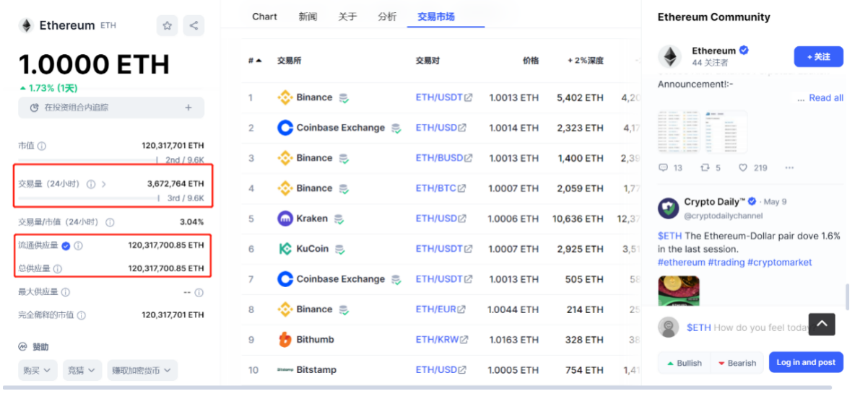The height and width of the screenshot is (404, 868).
Task: Click repost icon showing 5
Action: 706,167
